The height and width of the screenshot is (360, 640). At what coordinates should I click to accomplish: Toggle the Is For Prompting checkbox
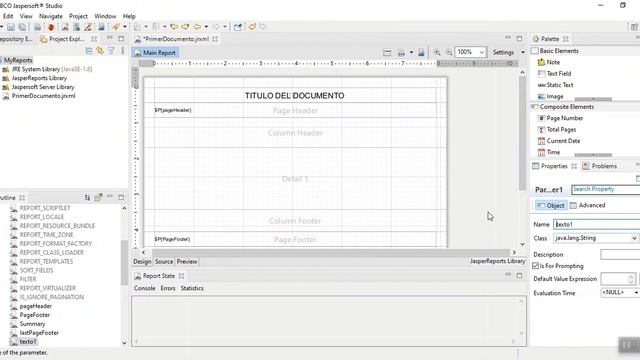[536, 266]
